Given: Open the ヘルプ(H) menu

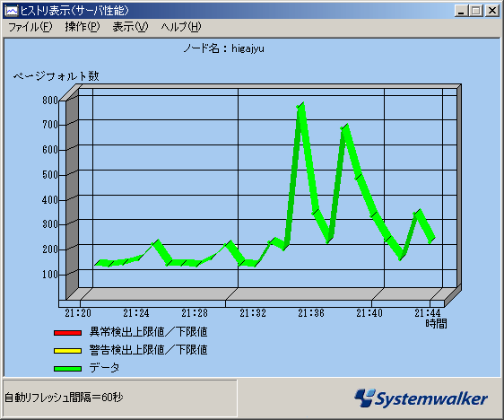Looking at the screenshot, I should 181,27.
